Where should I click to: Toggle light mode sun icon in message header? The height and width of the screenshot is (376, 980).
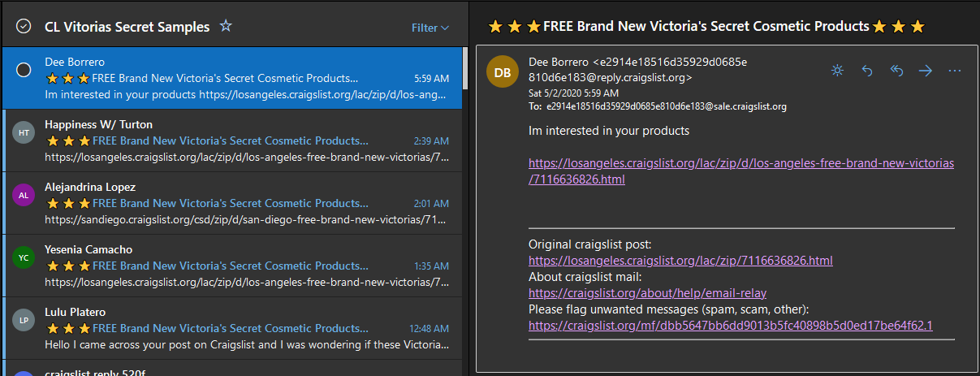point(838,71)
